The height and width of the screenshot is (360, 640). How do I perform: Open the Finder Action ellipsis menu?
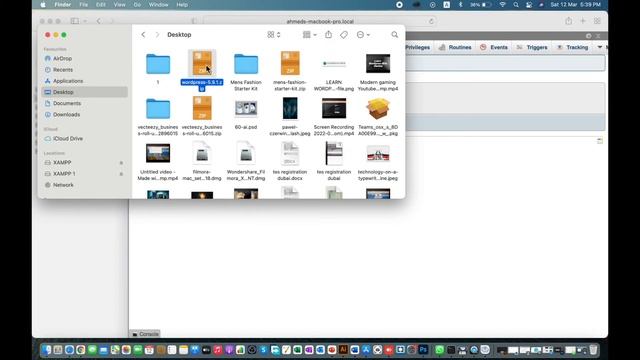(363, 35)
